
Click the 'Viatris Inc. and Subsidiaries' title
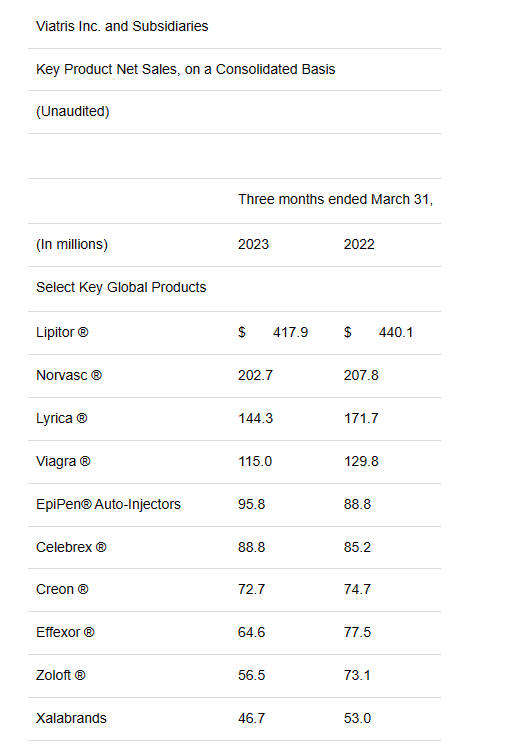pos(122,26)
